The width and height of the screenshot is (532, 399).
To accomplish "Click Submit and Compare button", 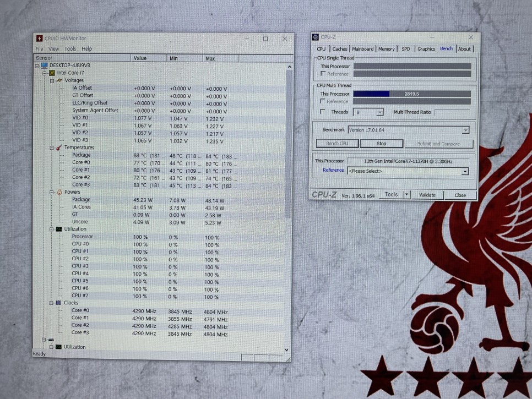I will [x=439, y=144].
